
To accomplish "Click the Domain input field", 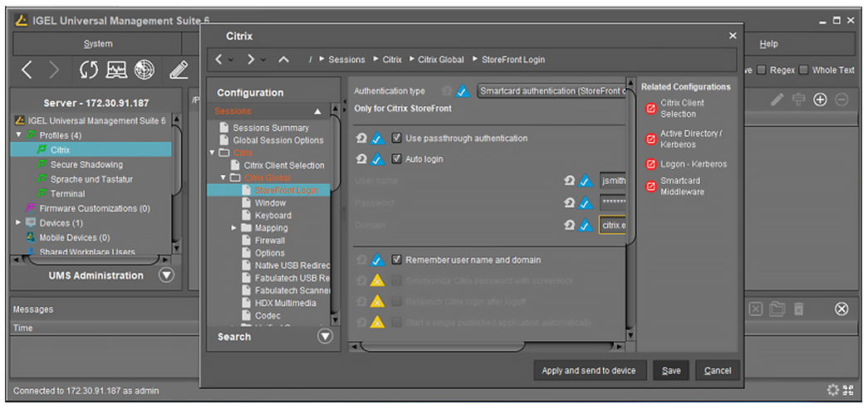I will click(612, 225).
